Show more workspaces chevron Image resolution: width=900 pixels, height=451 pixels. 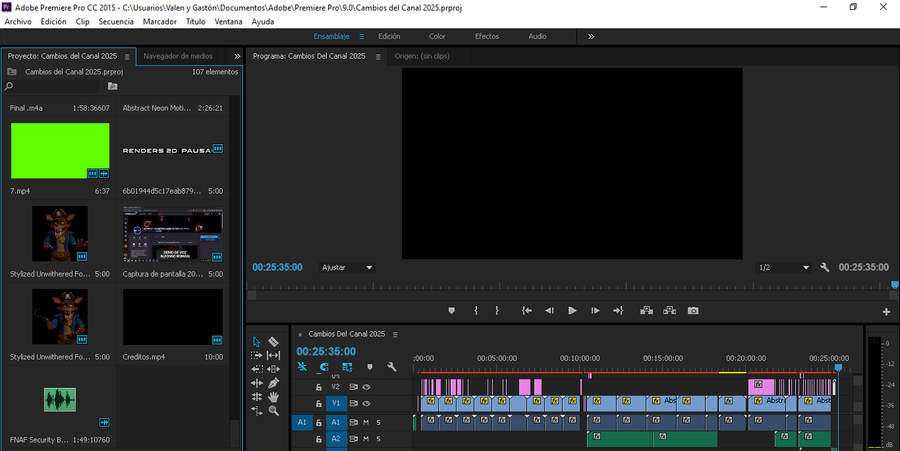pyautogui.click(x=591, y=36)
